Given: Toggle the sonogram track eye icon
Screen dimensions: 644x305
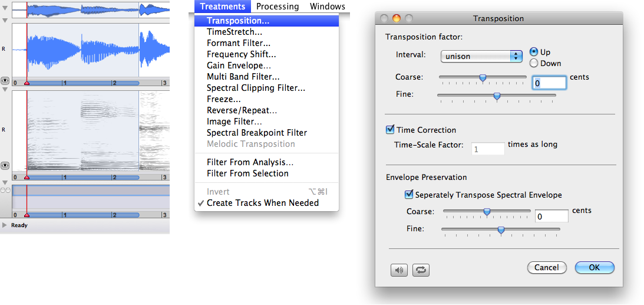Looking at the screenshot, I should [x=5, y=166].
